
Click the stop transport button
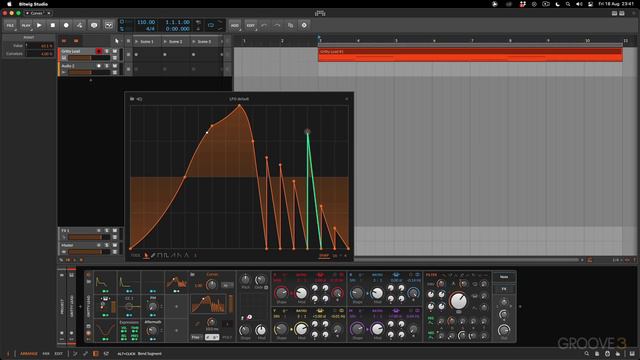(53, 25)
